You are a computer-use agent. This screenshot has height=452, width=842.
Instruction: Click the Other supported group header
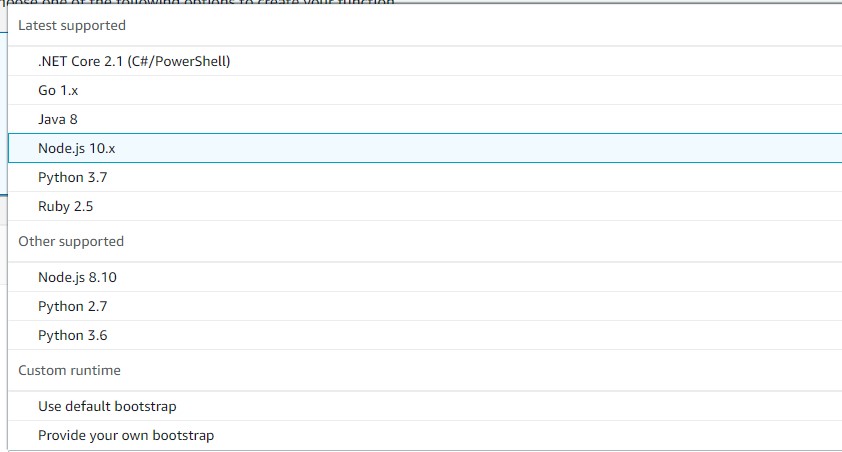coord(71,241)
